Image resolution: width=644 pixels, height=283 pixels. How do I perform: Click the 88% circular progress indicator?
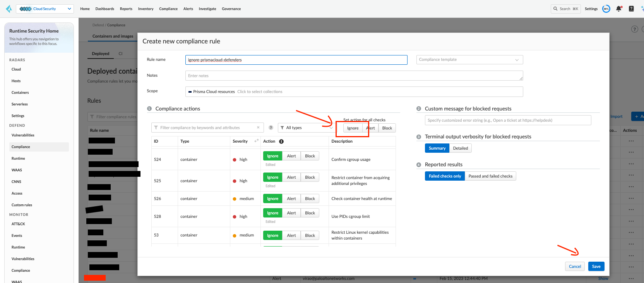tap(606, 9)
